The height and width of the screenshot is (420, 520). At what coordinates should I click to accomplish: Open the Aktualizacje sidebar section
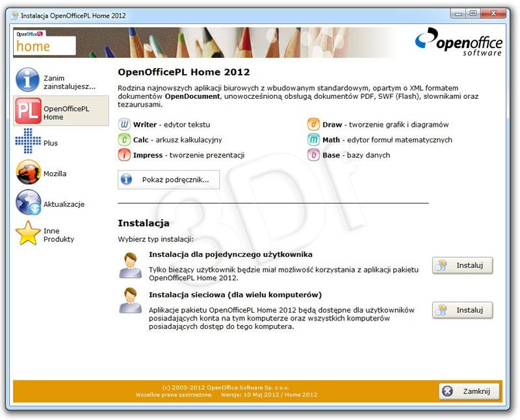(61, 202)
